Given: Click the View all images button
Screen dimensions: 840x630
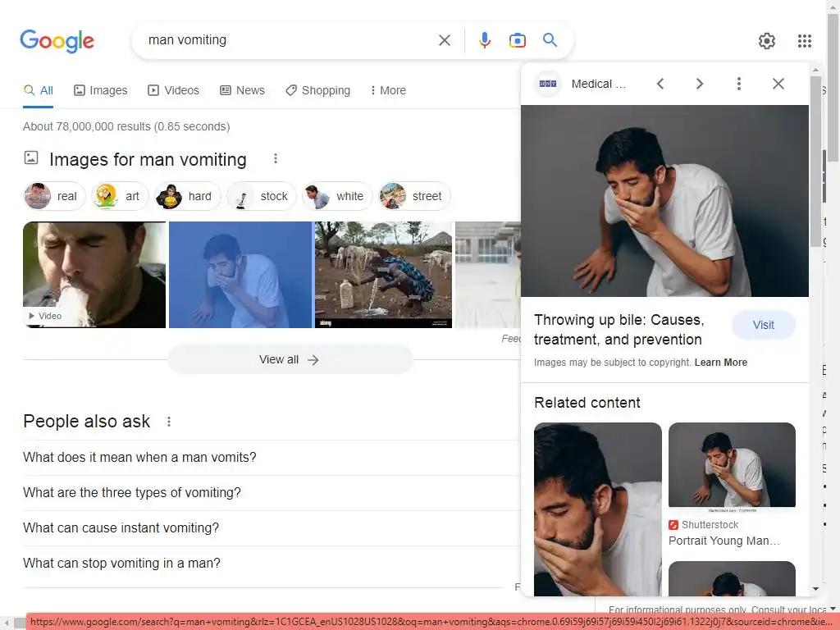Looking at the screenshot, I should [290, 359].
